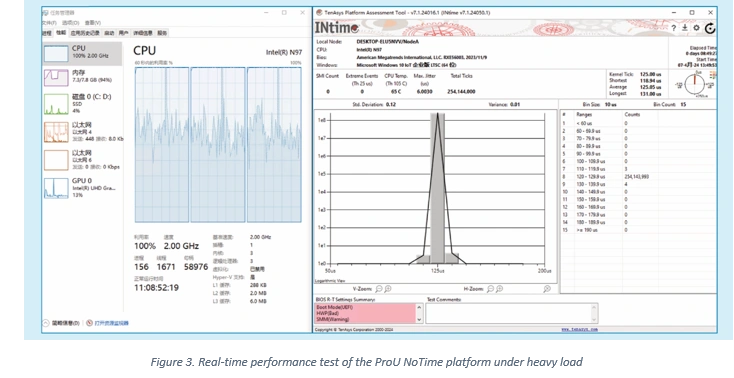Viewport: 734px width, 378px height.
Task: Select disk 0 (C: D:) SSD graph
Action: [56, 104]
